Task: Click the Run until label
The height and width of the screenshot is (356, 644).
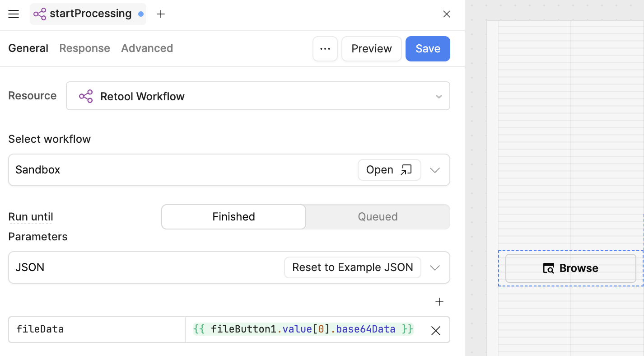Action: click(x=31, y=217)
